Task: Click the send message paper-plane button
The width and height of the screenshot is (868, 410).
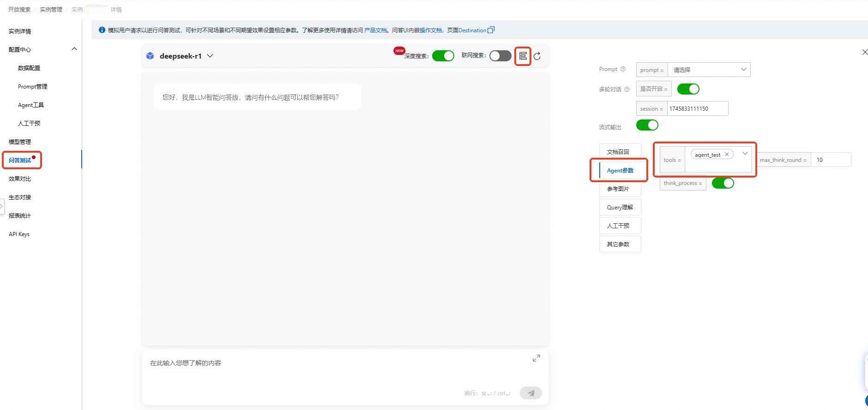Action: (531, 393)
